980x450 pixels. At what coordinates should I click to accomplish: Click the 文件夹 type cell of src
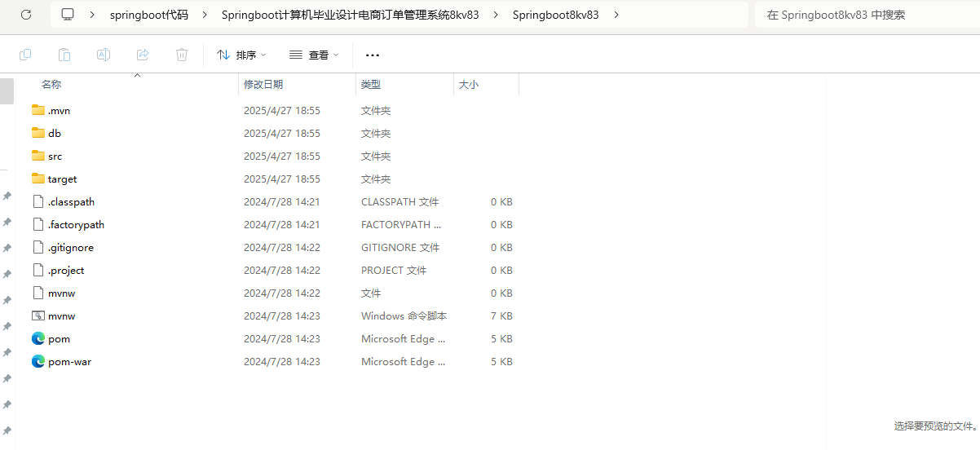[x=376, y=156]
